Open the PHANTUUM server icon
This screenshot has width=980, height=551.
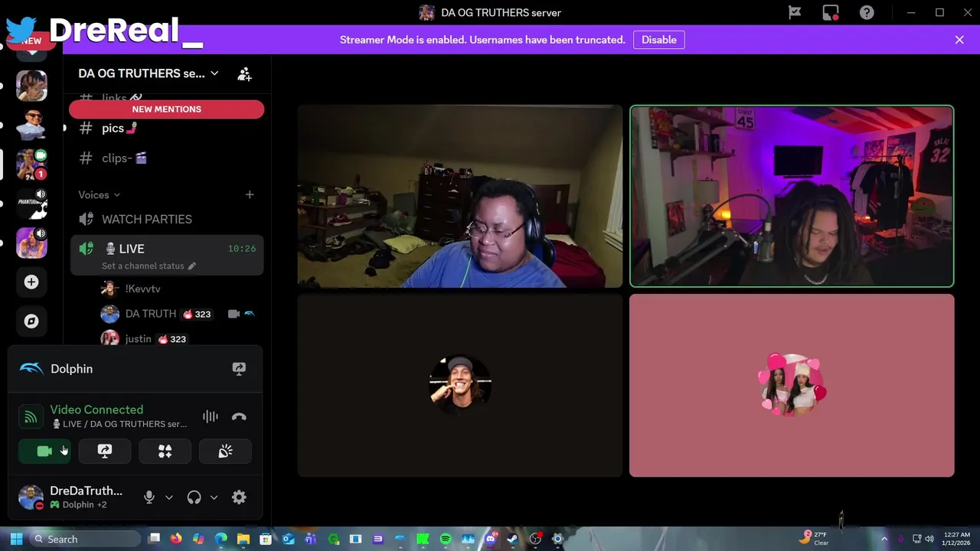point(31,204)
